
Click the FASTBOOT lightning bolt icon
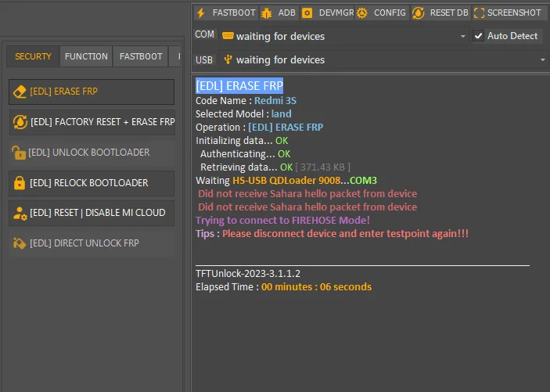(201, 13)
